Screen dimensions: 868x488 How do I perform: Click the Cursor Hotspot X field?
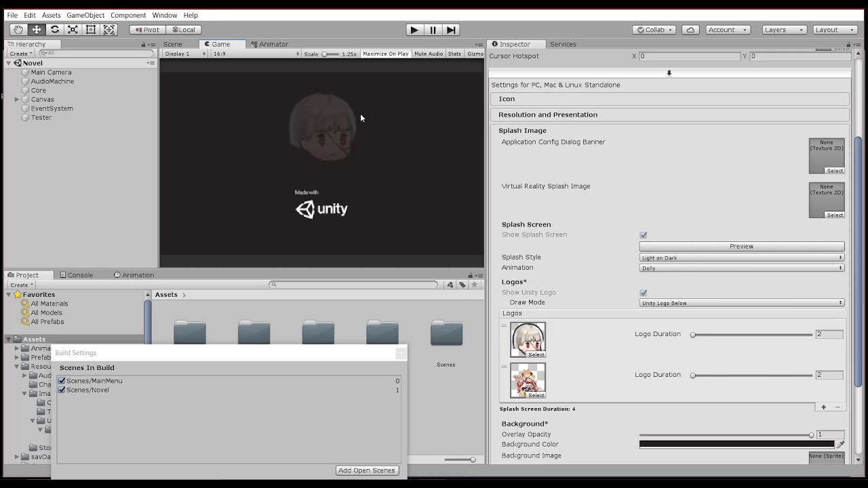pyautogui.click(x=690, y=56)
